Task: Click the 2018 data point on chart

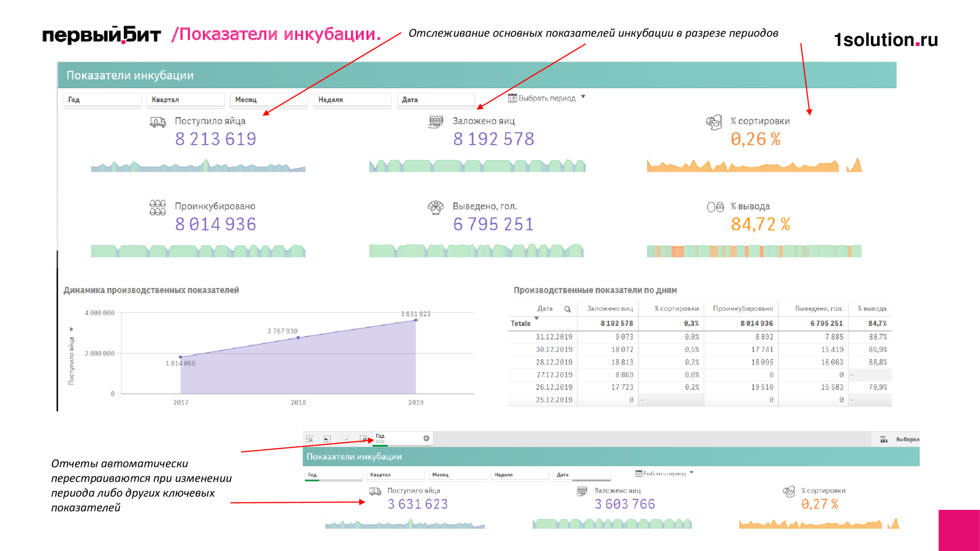Action: [x=298, y=338]
